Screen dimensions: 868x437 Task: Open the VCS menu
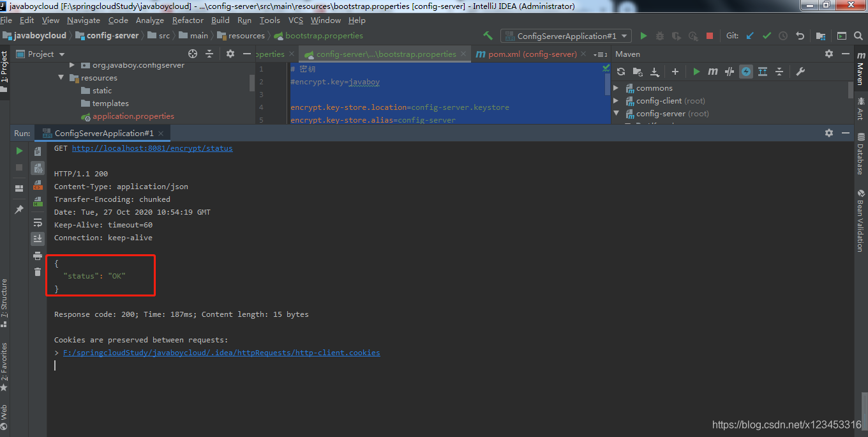[296, 20]
